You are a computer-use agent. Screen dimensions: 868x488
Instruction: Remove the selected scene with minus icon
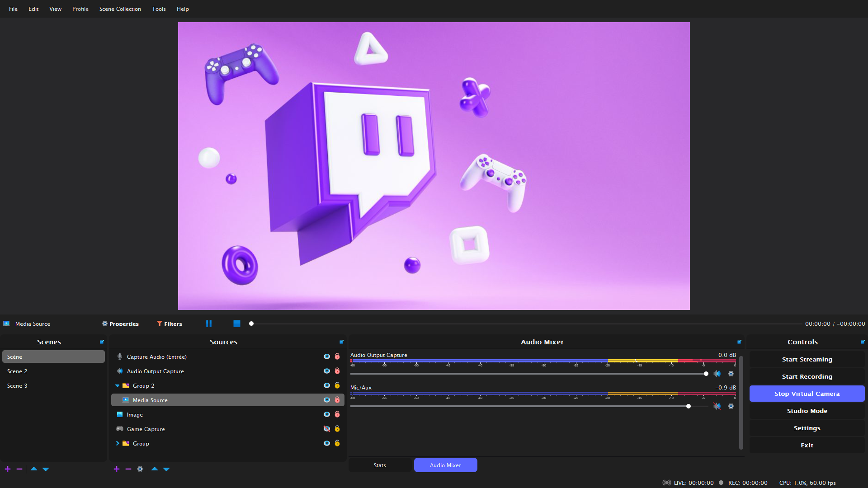point(19,469)
